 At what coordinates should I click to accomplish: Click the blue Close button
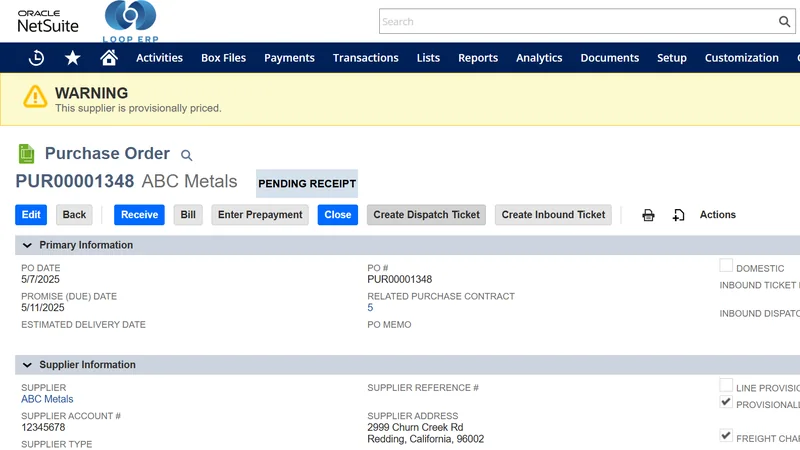tap(338, 215)
